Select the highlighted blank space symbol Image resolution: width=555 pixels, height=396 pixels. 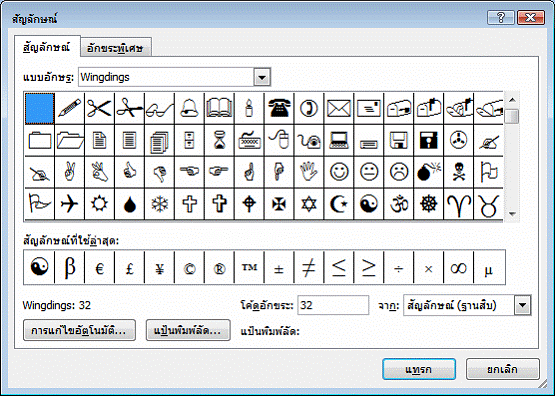(x=40, y=108)
